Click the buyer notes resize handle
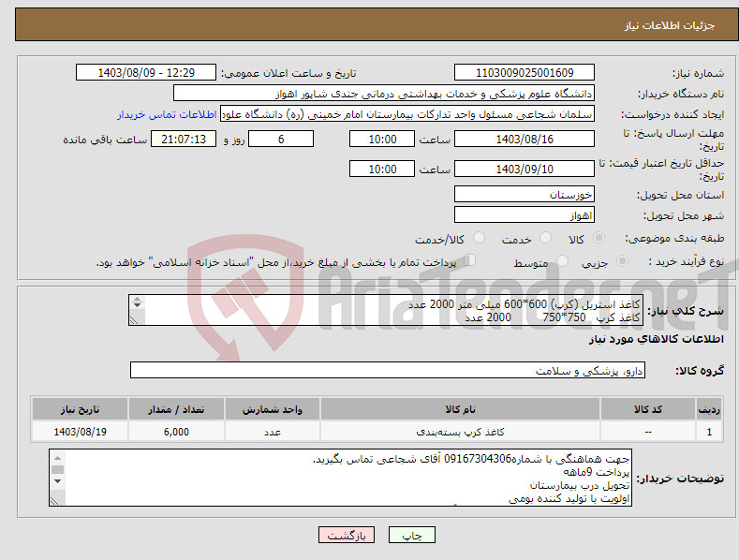The height and width of the screenshot is (560, 739). [54, 501]
